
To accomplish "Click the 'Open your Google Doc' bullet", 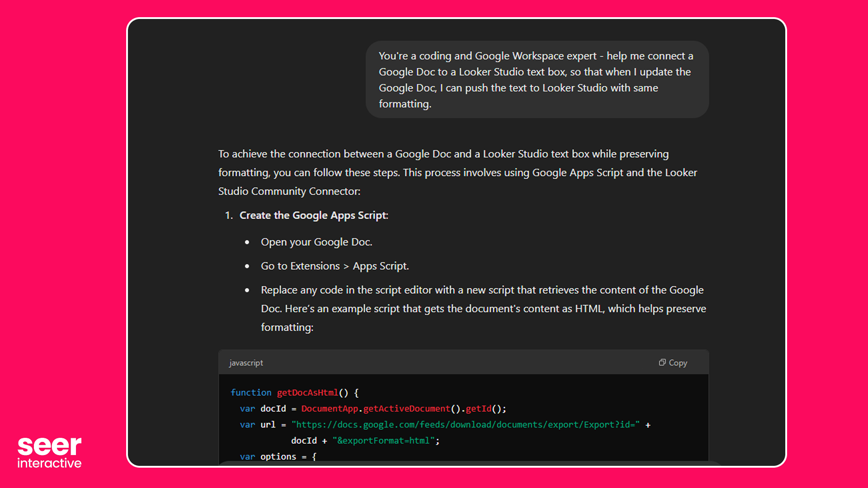I will (x=316, y=242).
